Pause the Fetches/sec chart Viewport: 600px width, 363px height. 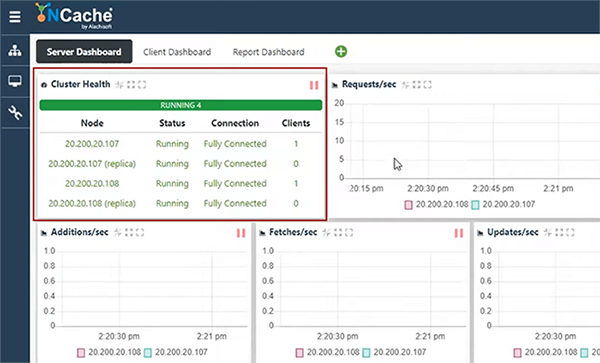tap(458, 233)
